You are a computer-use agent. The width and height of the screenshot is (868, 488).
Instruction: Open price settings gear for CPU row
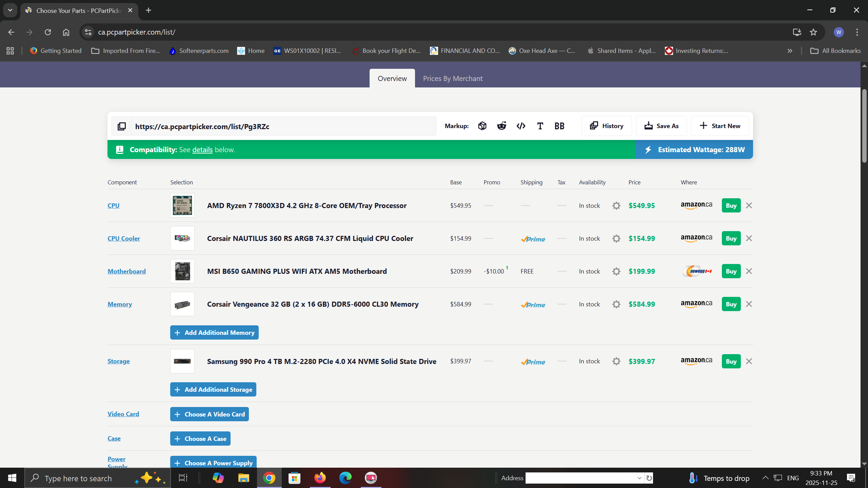coord(616,206)
